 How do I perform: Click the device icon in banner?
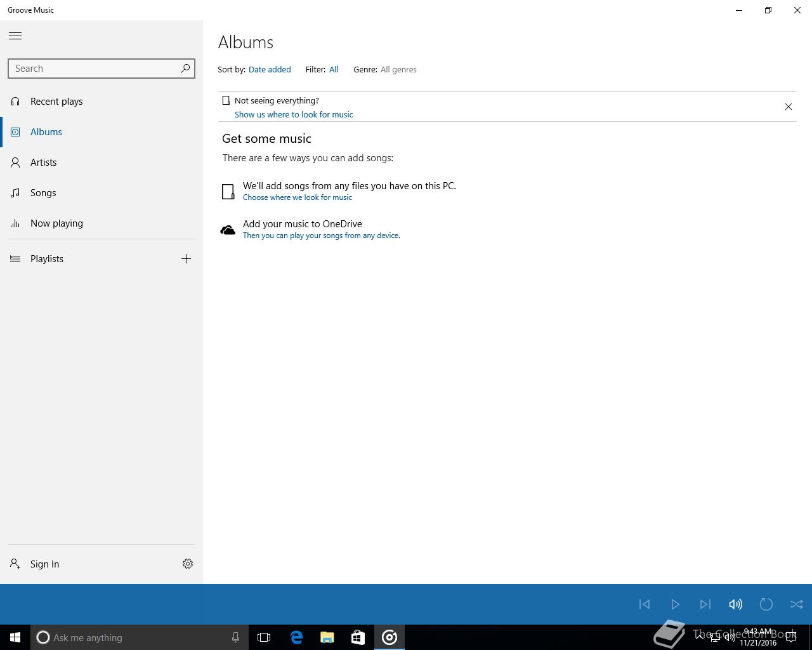click(x=226, y=100)
